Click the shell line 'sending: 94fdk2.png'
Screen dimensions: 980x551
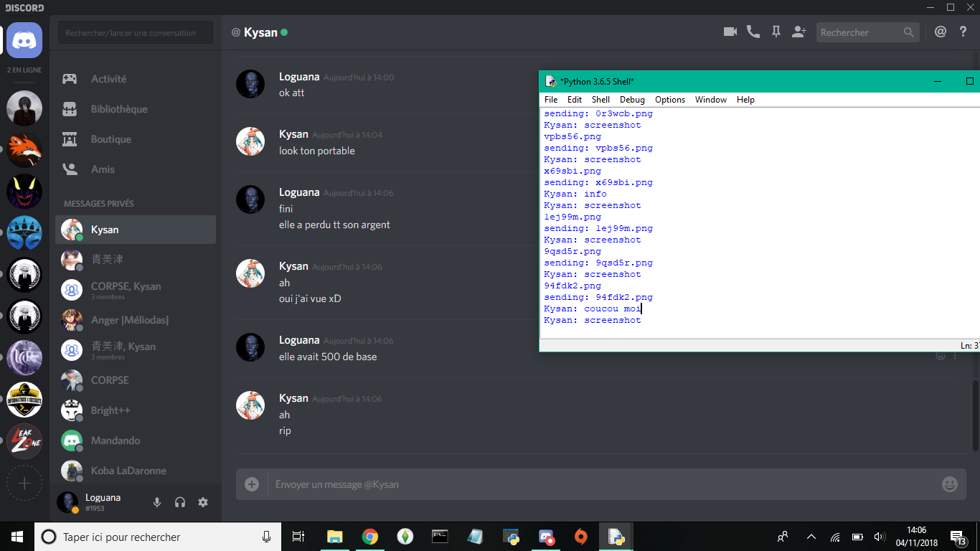coord(598,297)
